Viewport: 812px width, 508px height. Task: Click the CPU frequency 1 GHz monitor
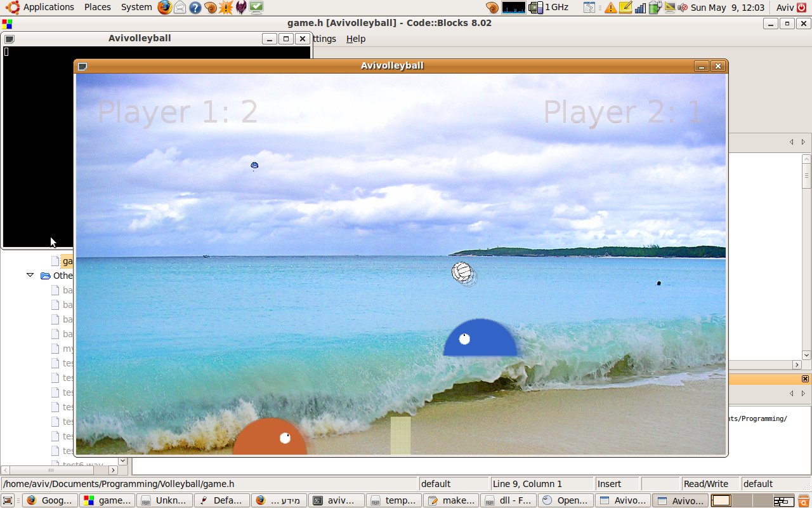pyautogui.click(x=549, y=8)
